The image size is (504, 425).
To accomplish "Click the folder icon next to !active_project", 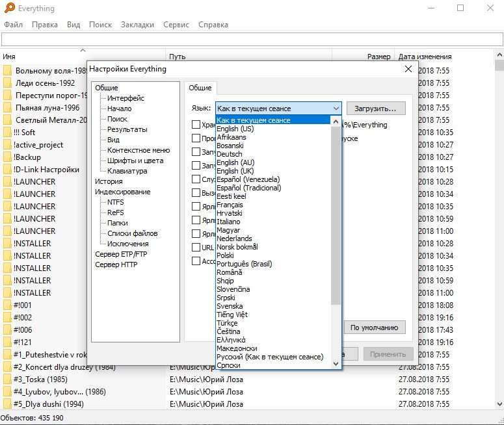I will point(7,145).
